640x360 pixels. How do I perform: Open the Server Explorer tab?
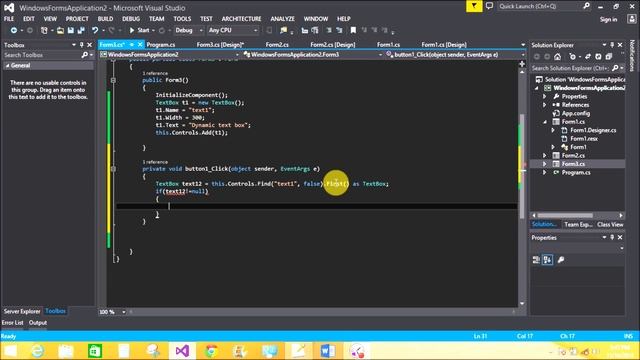point(22,311)
